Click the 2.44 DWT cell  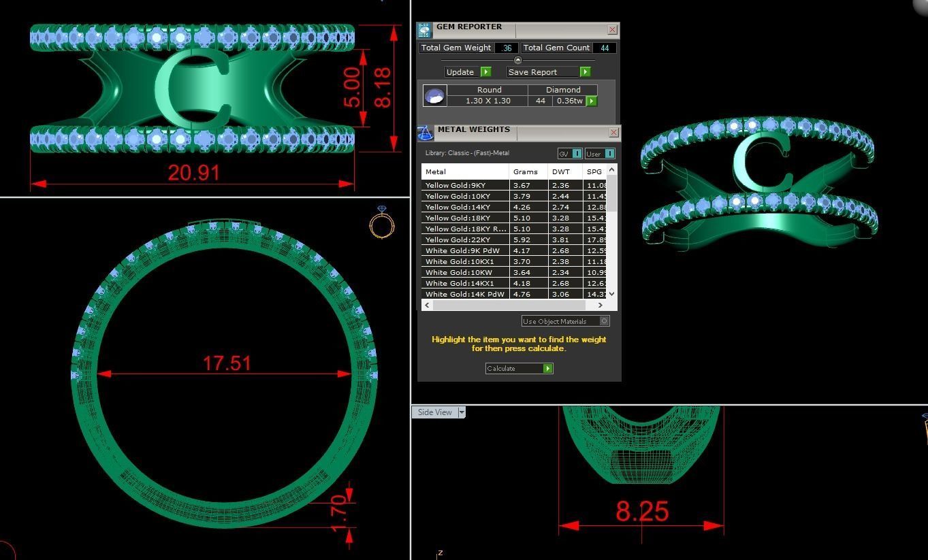[565, 196]
